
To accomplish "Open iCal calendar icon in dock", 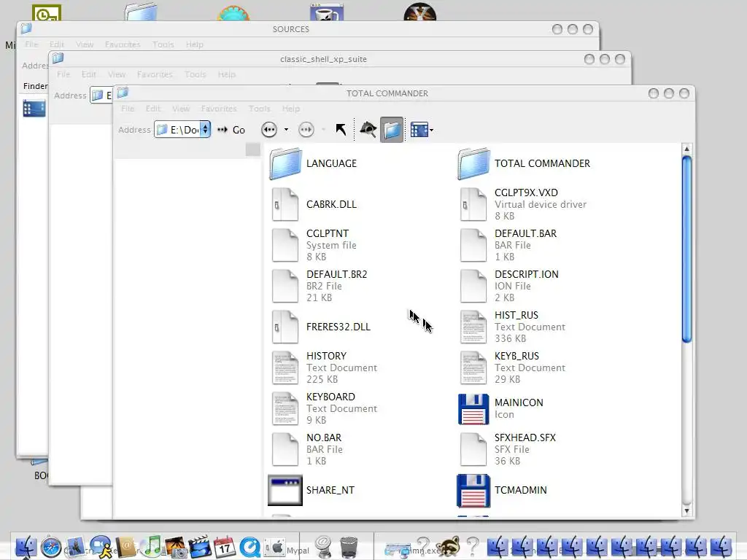I will pyautogui.click(x=225, y=547).
